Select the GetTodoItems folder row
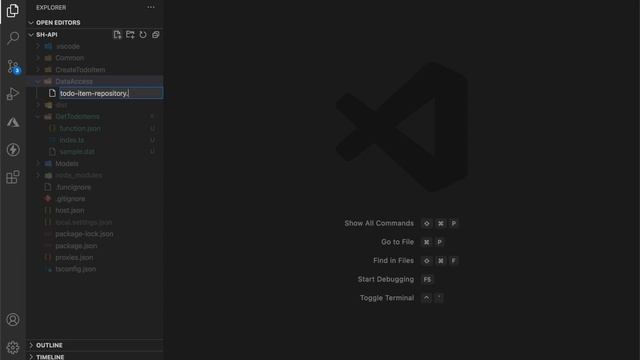The width and height of the screenshot is (640, 360). pyautogui.click(x=95, y=117)
